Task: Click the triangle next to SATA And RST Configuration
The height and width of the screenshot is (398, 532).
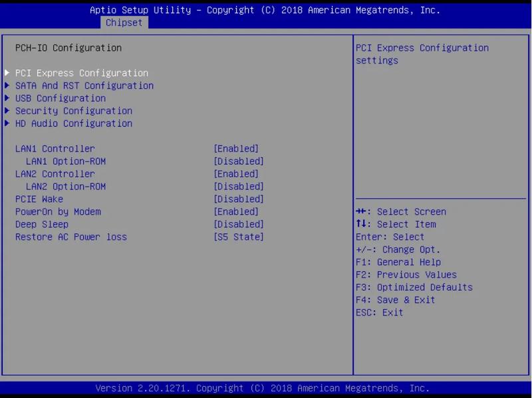Action: pos(7,86)
